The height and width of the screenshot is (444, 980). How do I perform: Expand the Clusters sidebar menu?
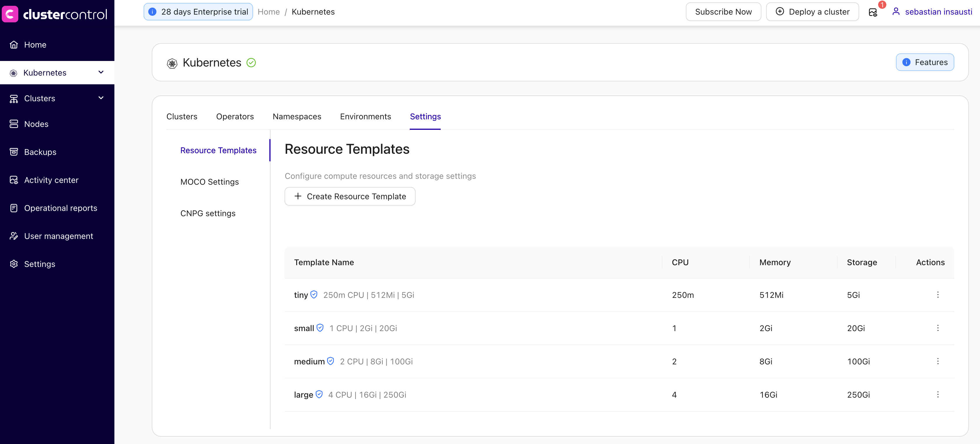(x=101, y=98)
